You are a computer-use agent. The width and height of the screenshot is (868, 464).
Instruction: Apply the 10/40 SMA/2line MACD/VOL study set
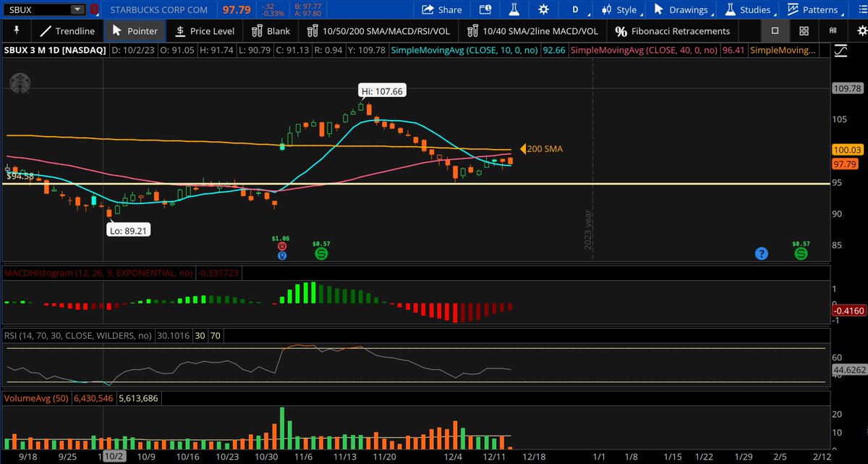pos(532,31)
